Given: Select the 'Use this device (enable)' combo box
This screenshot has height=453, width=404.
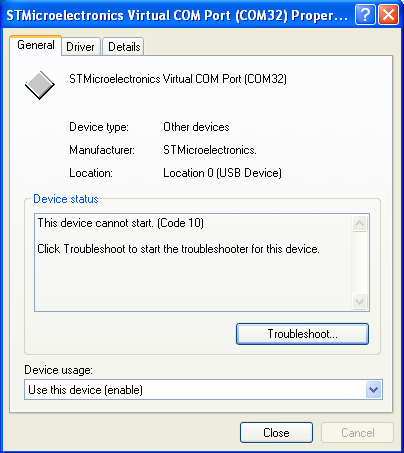Looking at the screenshot, I should pos(203,390).
